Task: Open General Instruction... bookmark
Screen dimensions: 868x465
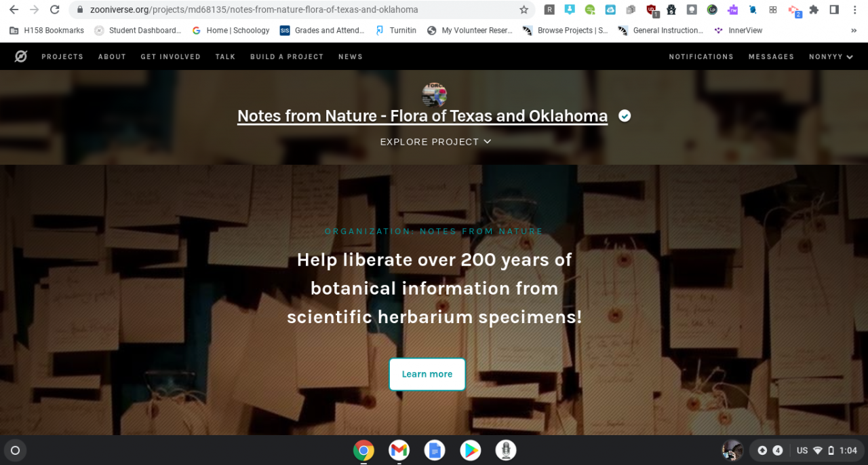Action: pyautogui.click(x=661, y=31)
